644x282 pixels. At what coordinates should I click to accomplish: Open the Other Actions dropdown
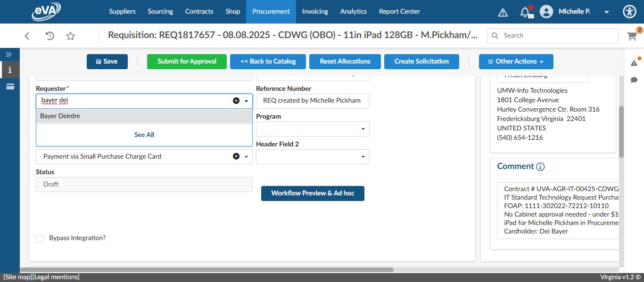[516, 61]
